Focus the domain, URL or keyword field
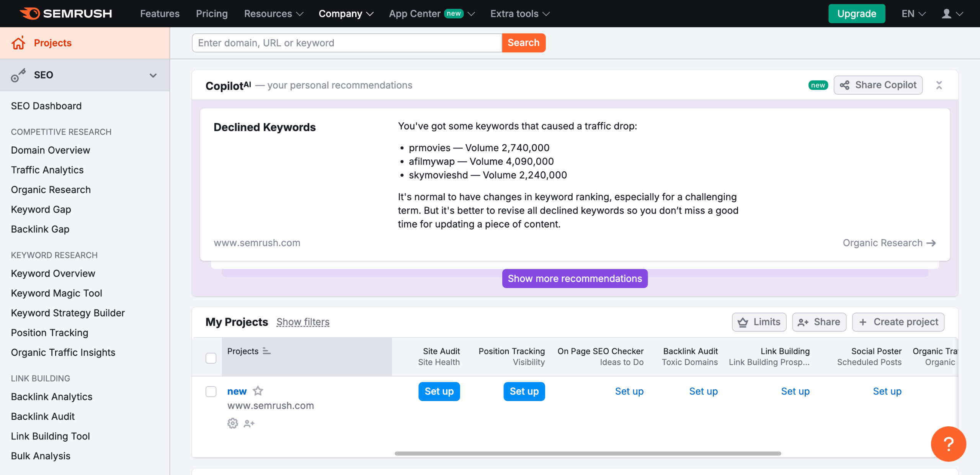980x475 pixels. coord(346,43)
